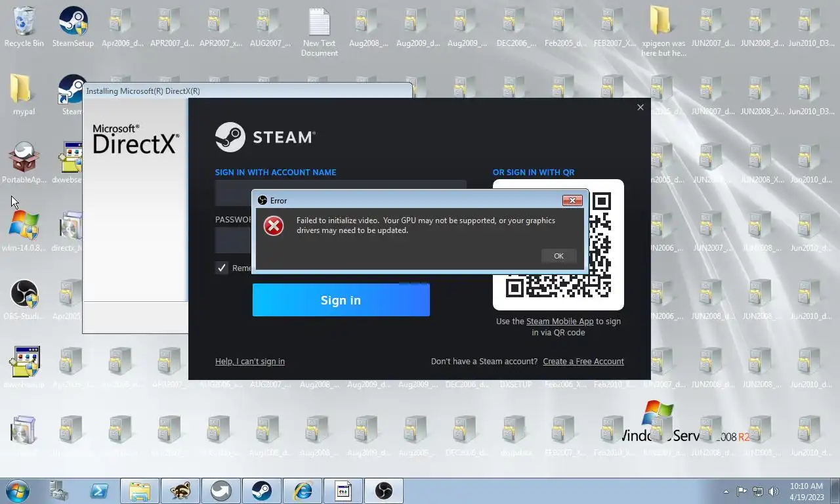Select the DEC2006_... cabinet file in top row
This screenshot has width=840, height=504.
pos(516,28)
